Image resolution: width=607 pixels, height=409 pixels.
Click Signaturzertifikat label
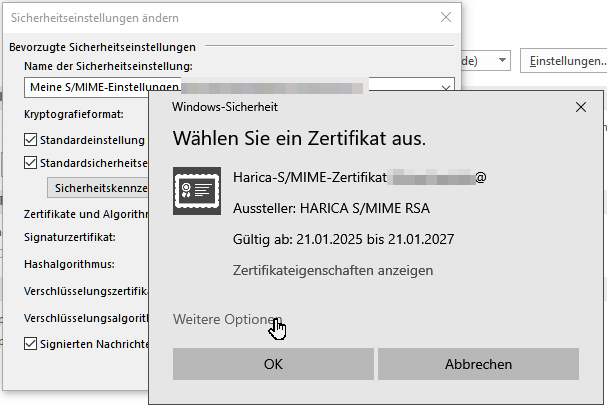click(x=70, y=237)
